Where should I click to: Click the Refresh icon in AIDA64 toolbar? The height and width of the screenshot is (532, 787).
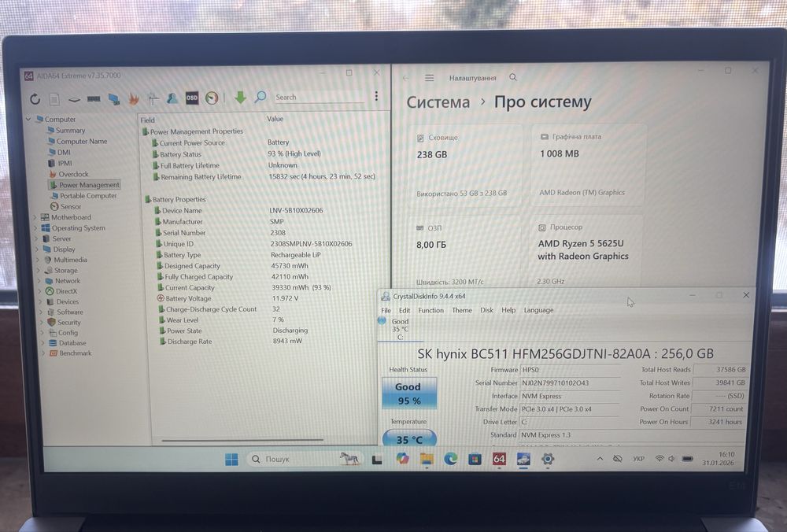35,99
